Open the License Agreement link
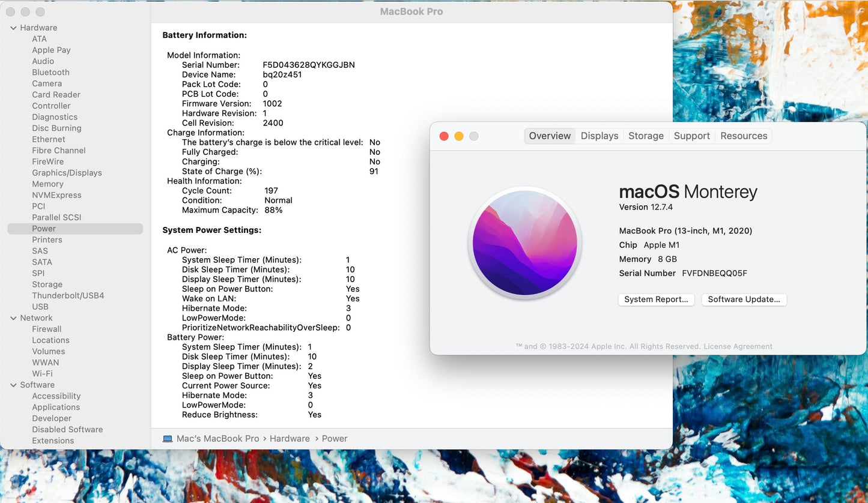Screen dimensions: 868x503 (738, 346)
